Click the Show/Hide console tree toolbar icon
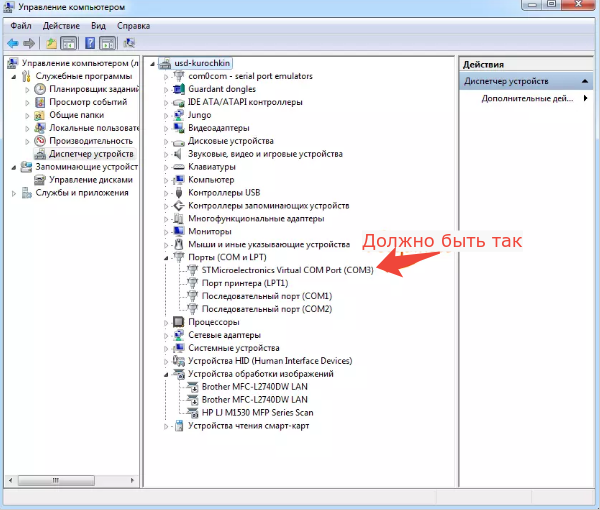 click(69, 43)
